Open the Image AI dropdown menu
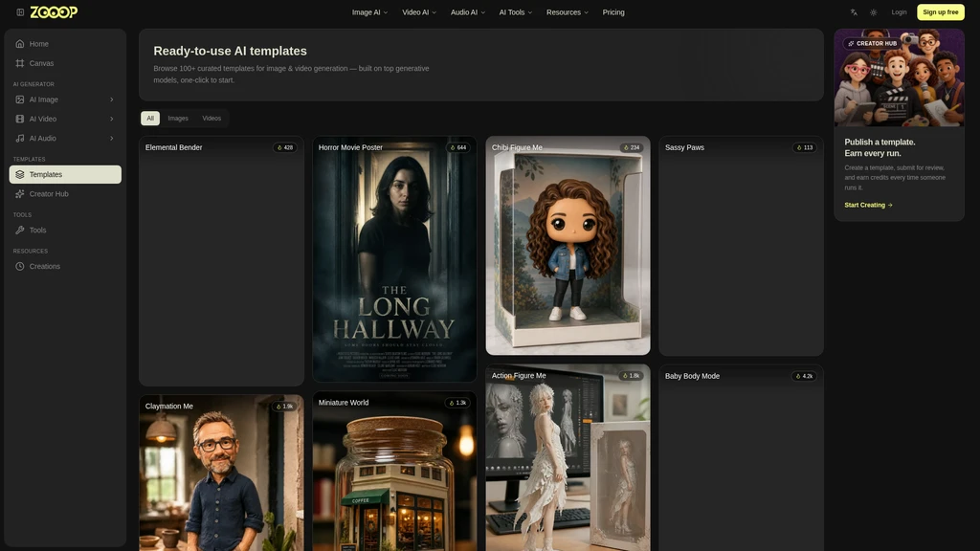 coord(369,12)
